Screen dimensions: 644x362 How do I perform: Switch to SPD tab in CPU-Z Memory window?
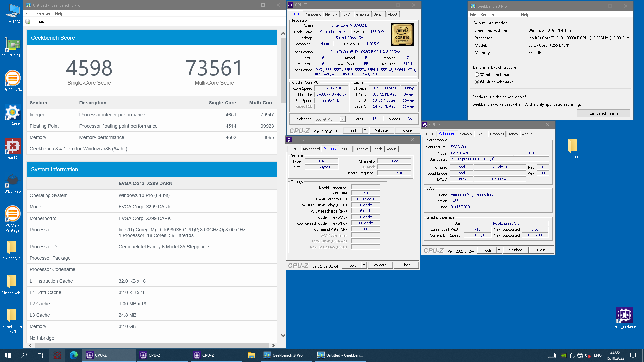point(345,149)
